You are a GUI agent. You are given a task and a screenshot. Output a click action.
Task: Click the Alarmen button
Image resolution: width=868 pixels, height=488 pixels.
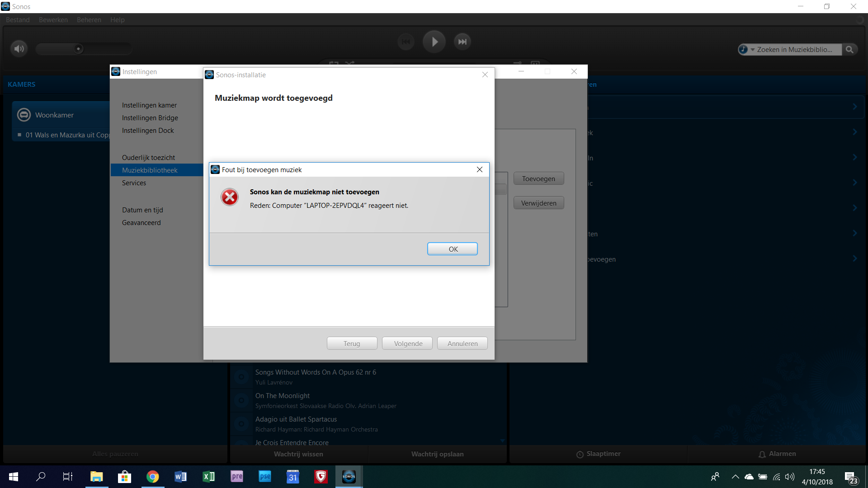(777, 454)
